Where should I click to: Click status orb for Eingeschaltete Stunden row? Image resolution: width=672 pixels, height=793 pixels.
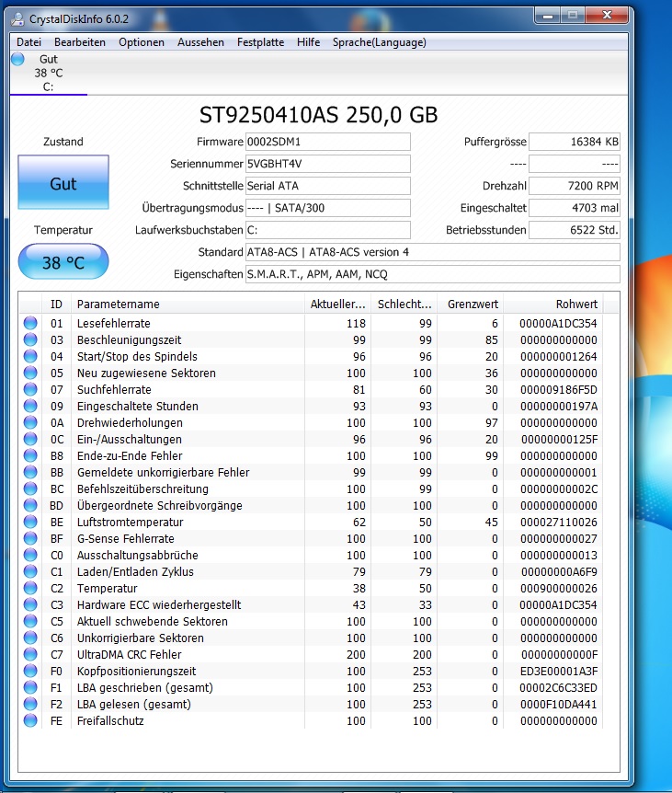(30, 406)
